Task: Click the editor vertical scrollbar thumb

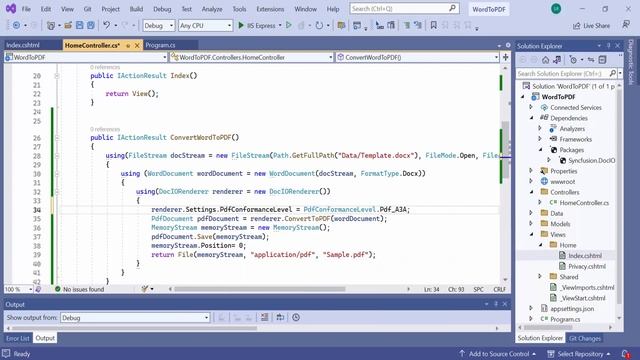Action: tap(505, 149)
